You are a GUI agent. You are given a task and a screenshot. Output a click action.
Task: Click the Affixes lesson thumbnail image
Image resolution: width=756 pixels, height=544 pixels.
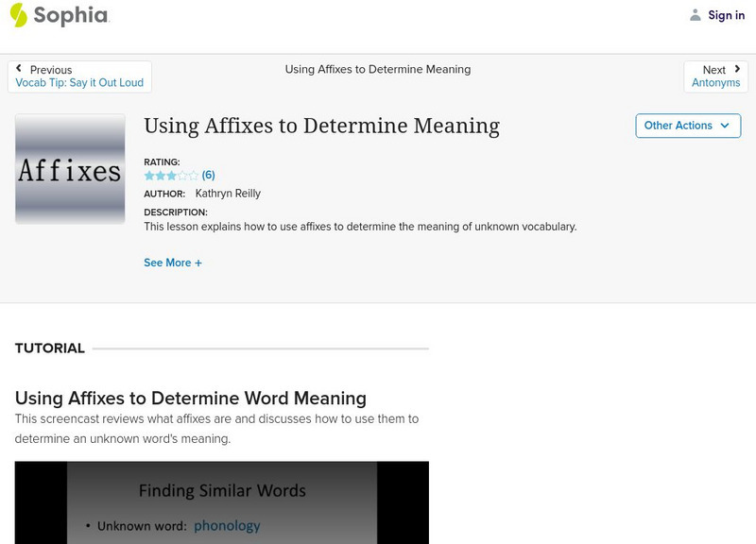70,169
